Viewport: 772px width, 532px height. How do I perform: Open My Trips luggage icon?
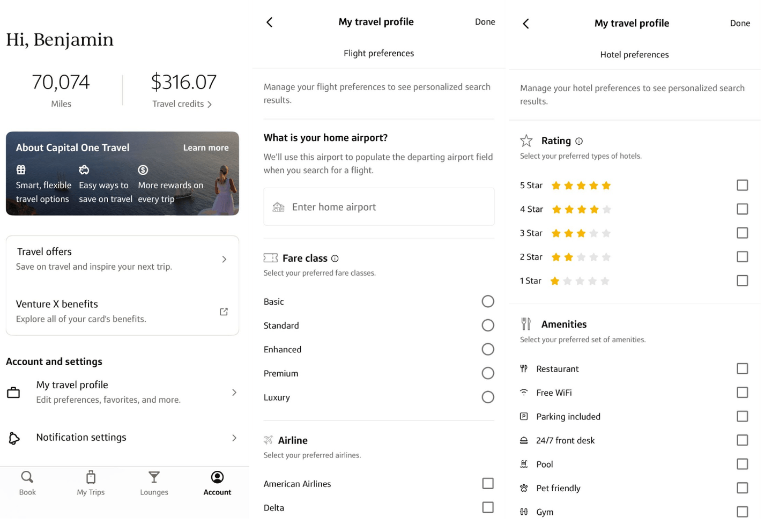pyautogui.click(x=91, y=477)
